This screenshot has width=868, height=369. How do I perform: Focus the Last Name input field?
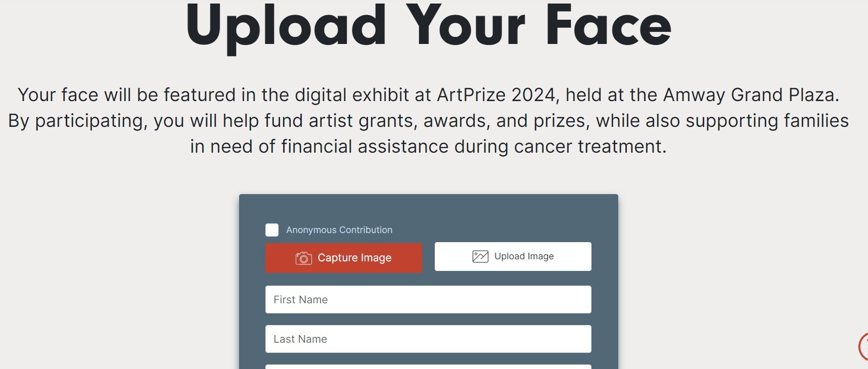click(x=428, y=339)
